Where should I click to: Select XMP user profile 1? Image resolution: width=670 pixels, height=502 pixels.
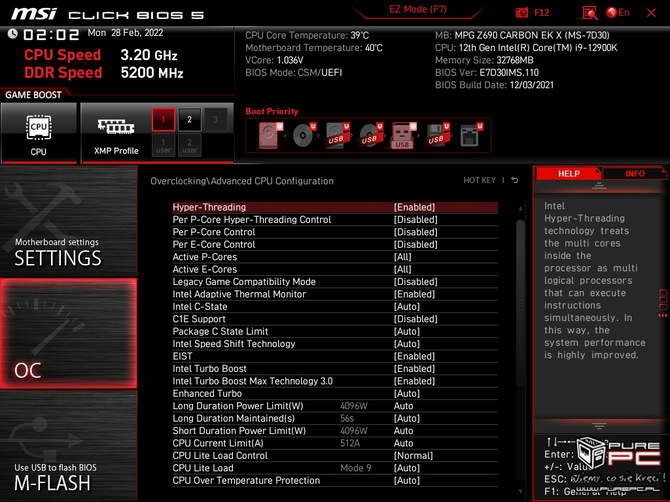(x=163, y=145)
